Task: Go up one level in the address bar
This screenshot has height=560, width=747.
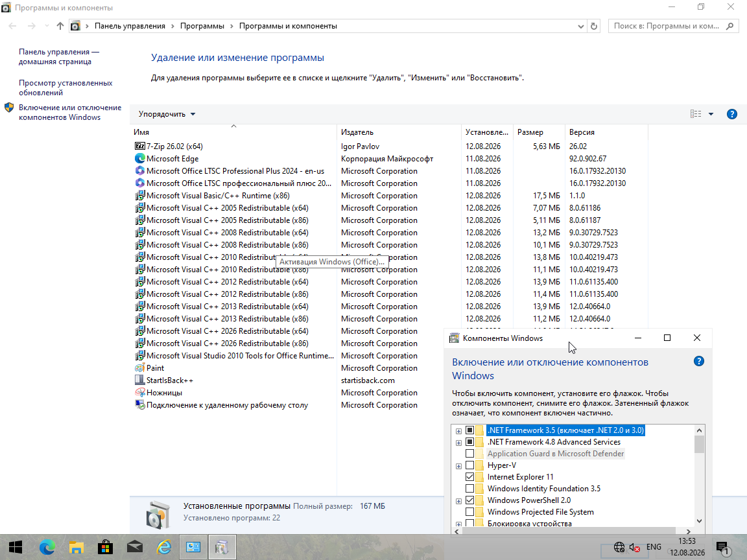Action: pyautogui.click(x=60, y=26)
